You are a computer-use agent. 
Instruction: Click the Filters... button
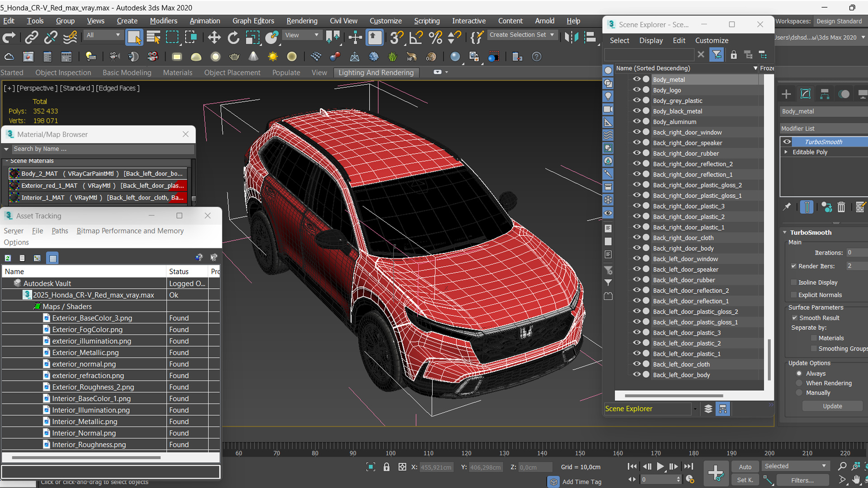(x=802, y=480)
